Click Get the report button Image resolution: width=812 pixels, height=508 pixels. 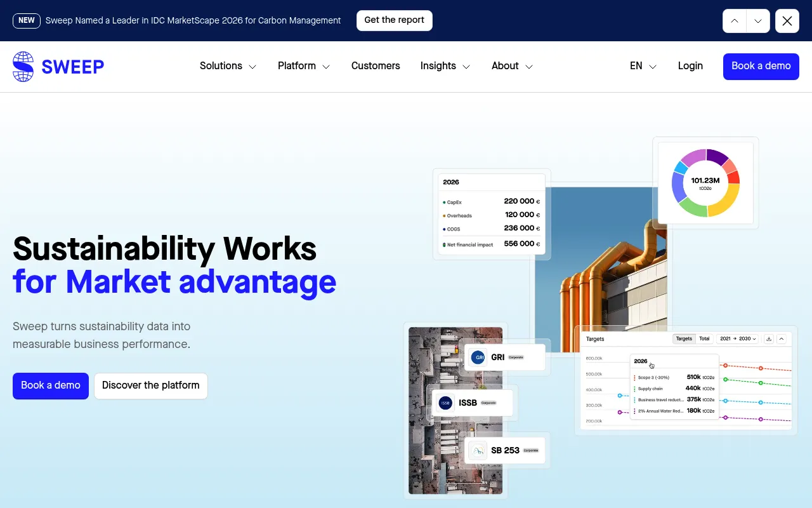click(395, 20)
